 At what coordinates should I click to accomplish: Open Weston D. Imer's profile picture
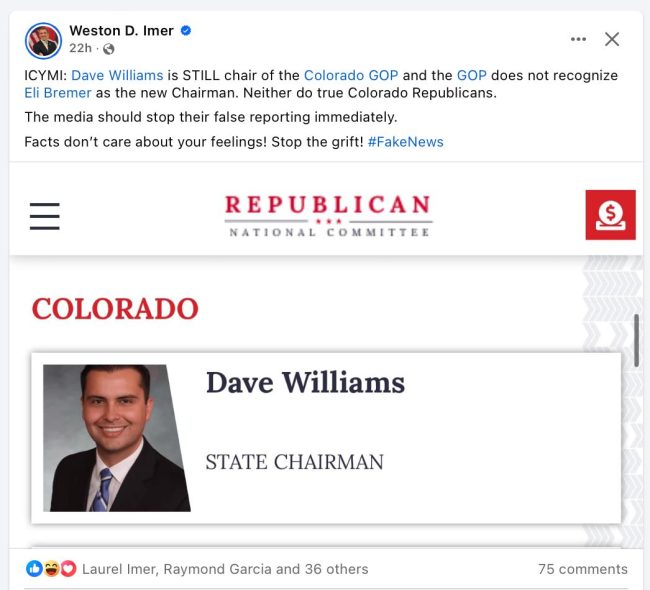tap(43, 41)
